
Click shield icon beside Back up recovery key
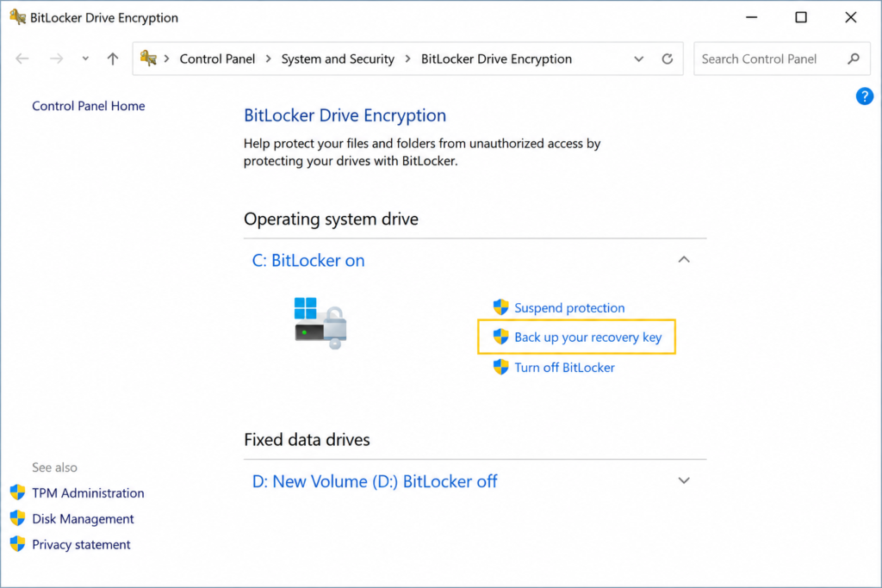click(x=500, y=336)
